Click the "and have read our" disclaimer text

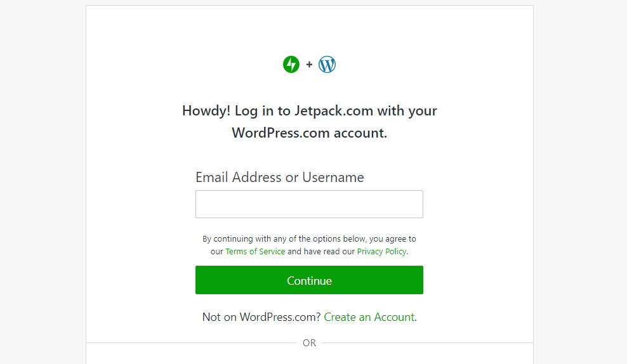(322, 252)
